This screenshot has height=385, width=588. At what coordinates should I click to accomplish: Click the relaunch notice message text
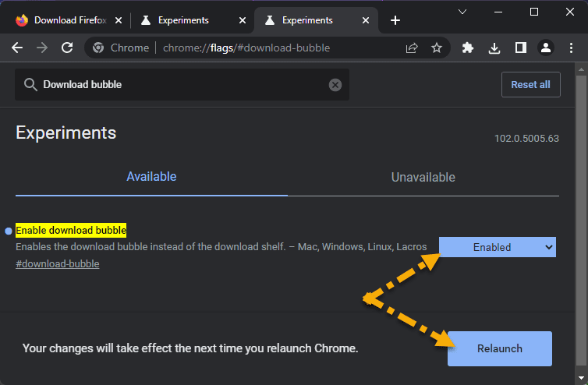[190, 348]
